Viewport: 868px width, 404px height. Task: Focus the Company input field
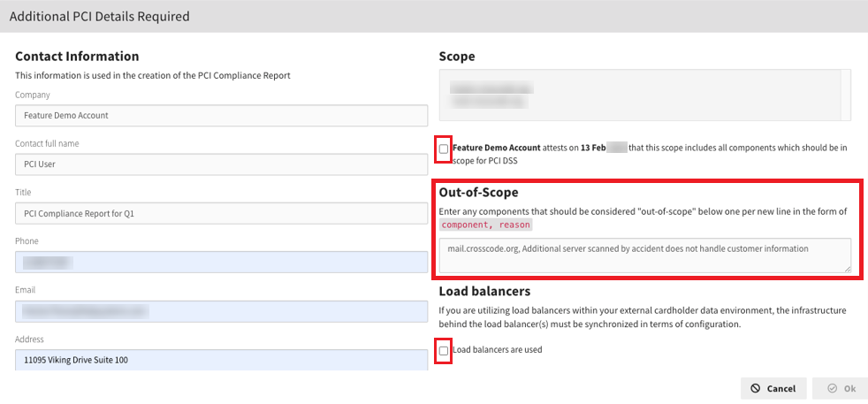[221, 115]
